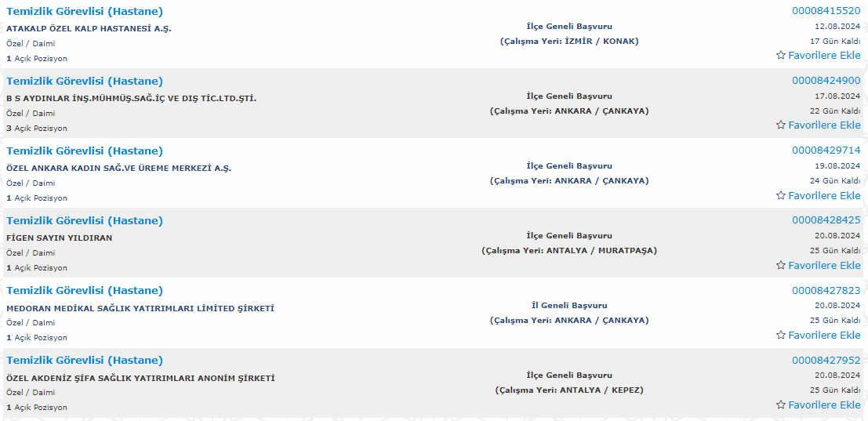Open MEDORAN MEDİKAL job title link
This screenshot has width=868, height=421.
(x=85, y=290)
